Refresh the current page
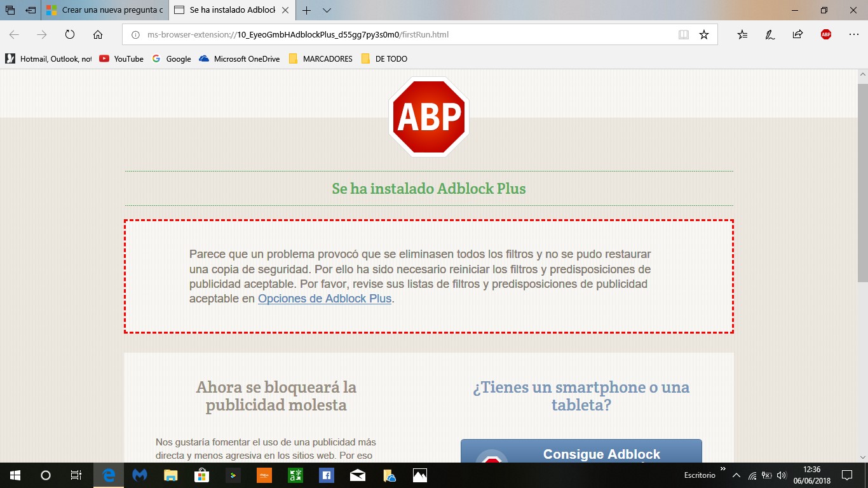 point(70,35)
